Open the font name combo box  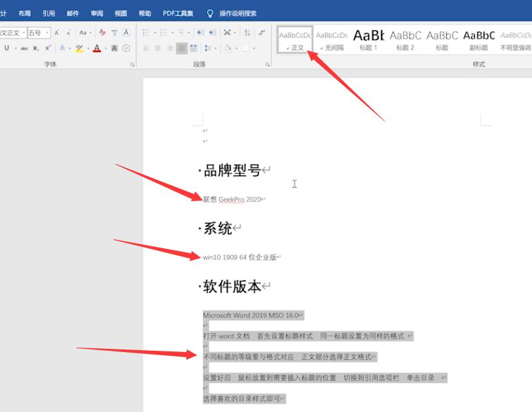coord(13,33)
